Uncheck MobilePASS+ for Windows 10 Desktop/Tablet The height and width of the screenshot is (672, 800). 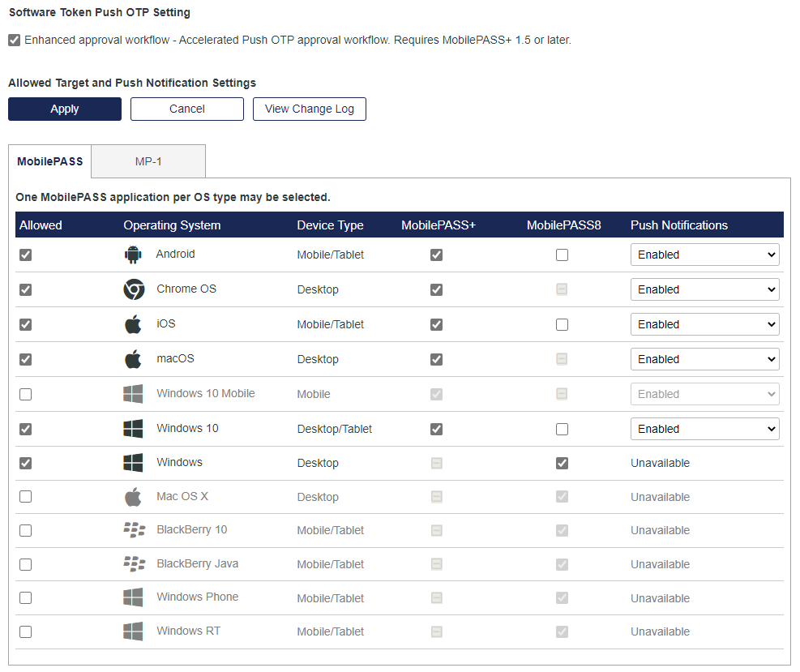point(436,429)
